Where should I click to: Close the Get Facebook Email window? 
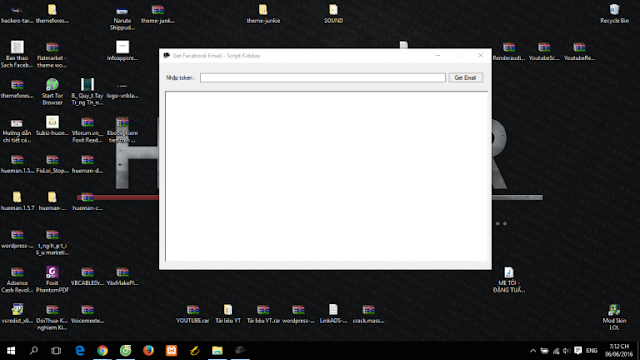point(480,56)
